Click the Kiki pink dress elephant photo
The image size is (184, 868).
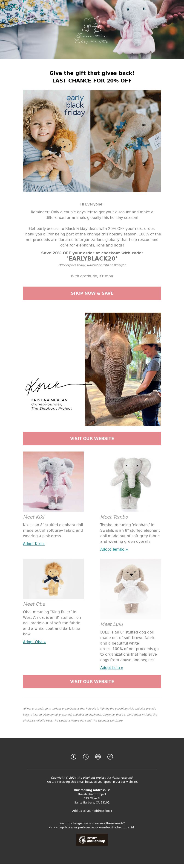[53, 481]
